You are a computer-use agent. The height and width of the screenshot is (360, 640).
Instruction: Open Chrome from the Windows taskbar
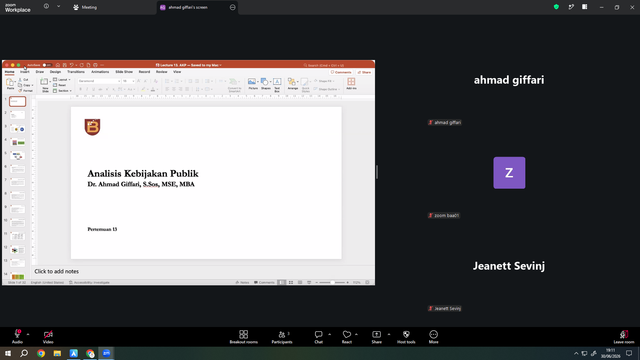coord(41,353)
